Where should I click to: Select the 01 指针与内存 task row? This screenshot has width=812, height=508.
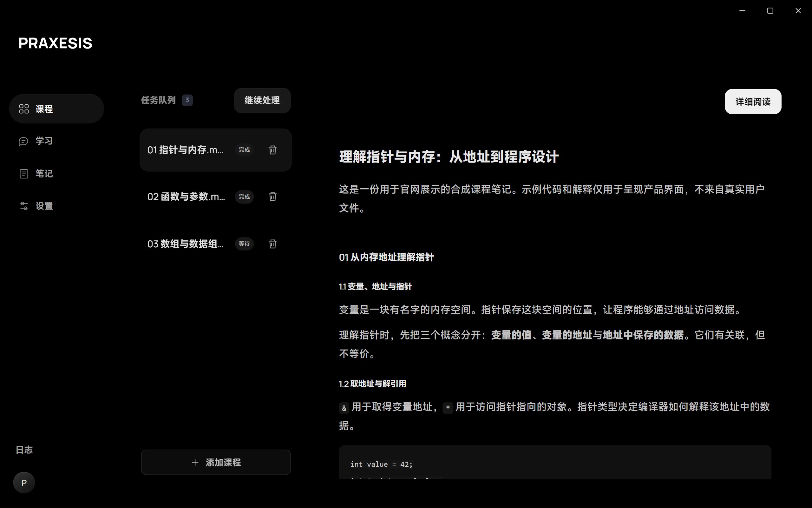[216, 150]
